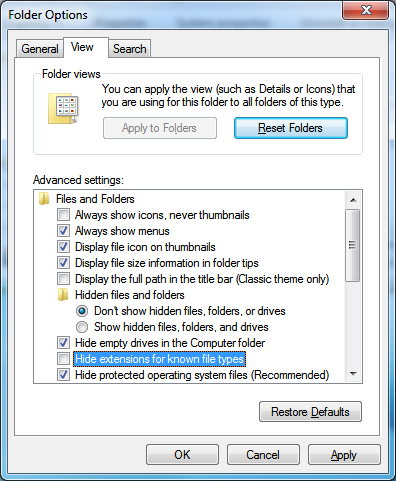Screen dimensions: 396x481
Task: Enable Always show icons, never thumbnails
Action: pos(63,215)
